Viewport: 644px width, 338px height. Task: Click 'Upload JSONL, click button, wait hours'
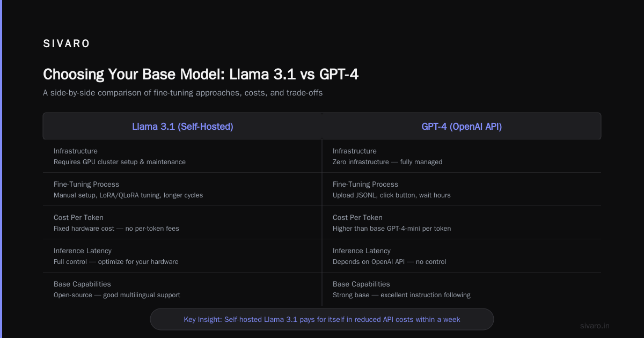[x=392, y=195]
